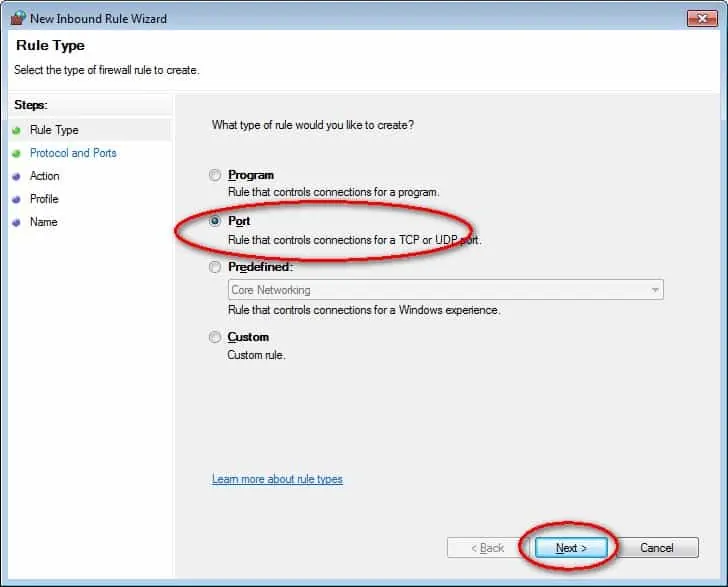Viewport: 728px width, 587px height.
Task: Select the Rule Type step
Action: click(x=54, y=130)
